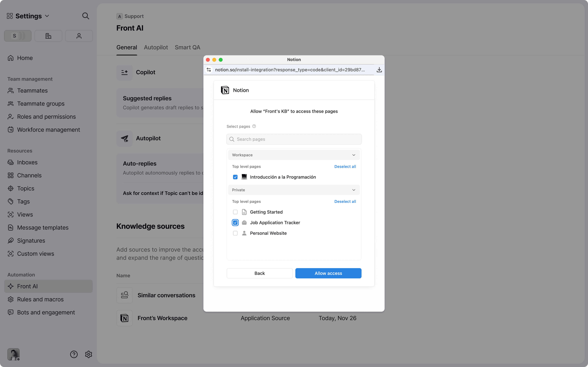This screenshot has height=367, width=588.
Task: Check the Getting Started page
Action: pyautogui.click(x=235, y=212)
